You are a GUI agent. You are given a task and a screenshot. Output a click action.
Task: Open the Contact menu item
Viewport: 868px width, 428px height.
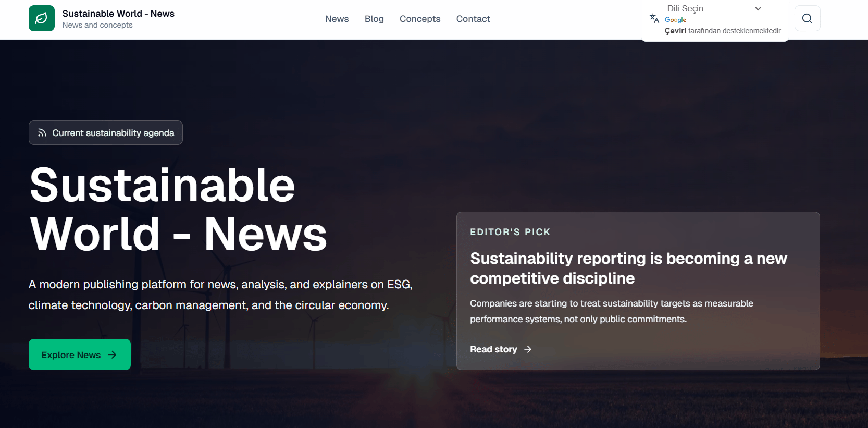point(473,19)
